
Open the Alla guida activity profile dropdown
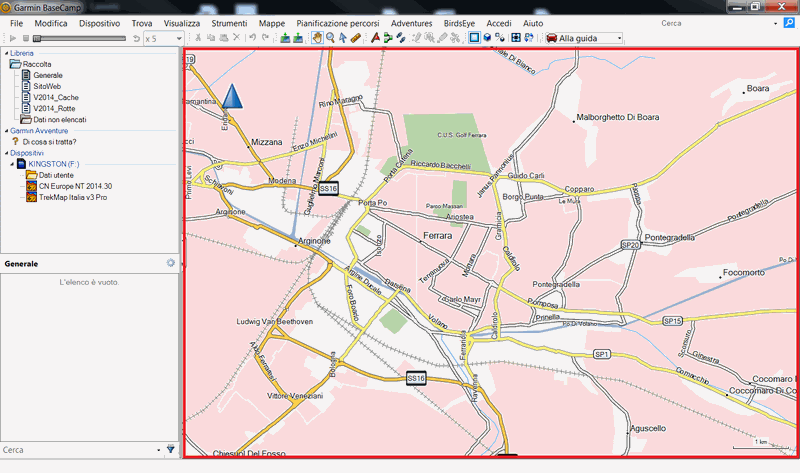pyautogui.click(x=584, y=38)
